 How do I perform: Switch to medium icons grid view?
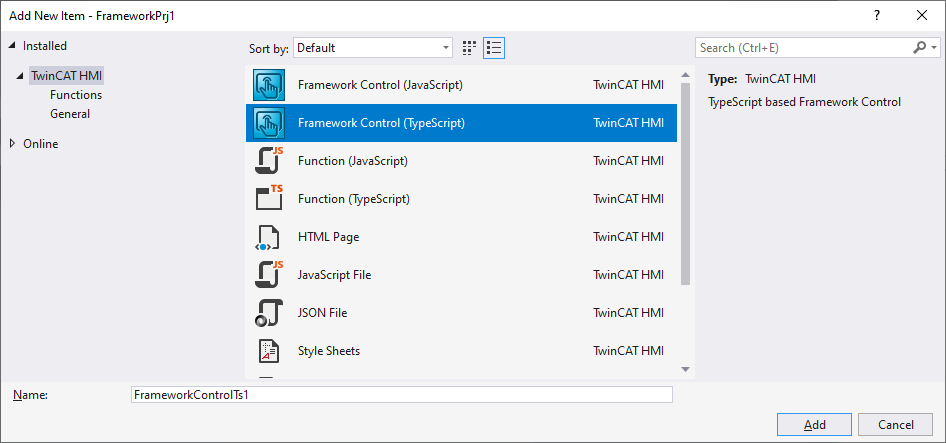tap(469, 48)
